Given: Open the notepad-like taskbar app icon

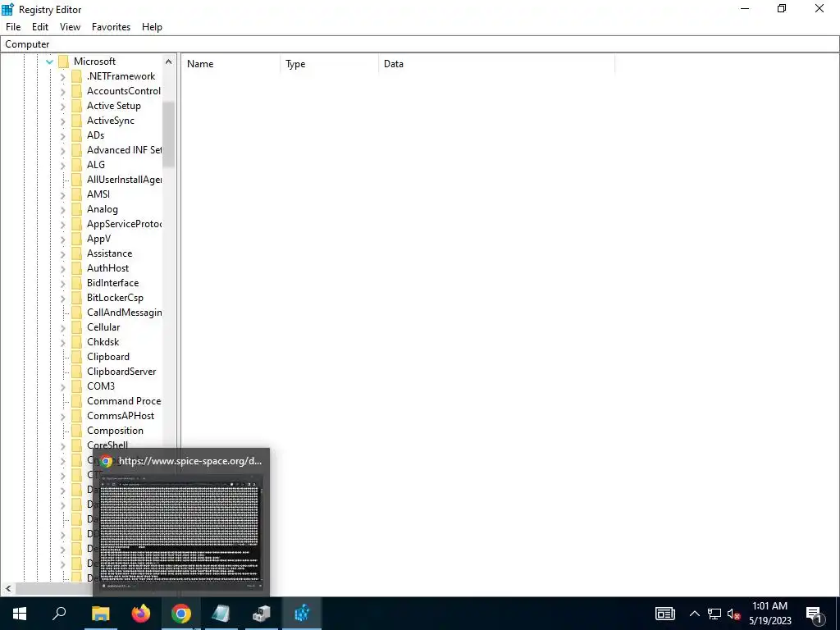Looking at the screenshot, I should [x=221, y=614].
